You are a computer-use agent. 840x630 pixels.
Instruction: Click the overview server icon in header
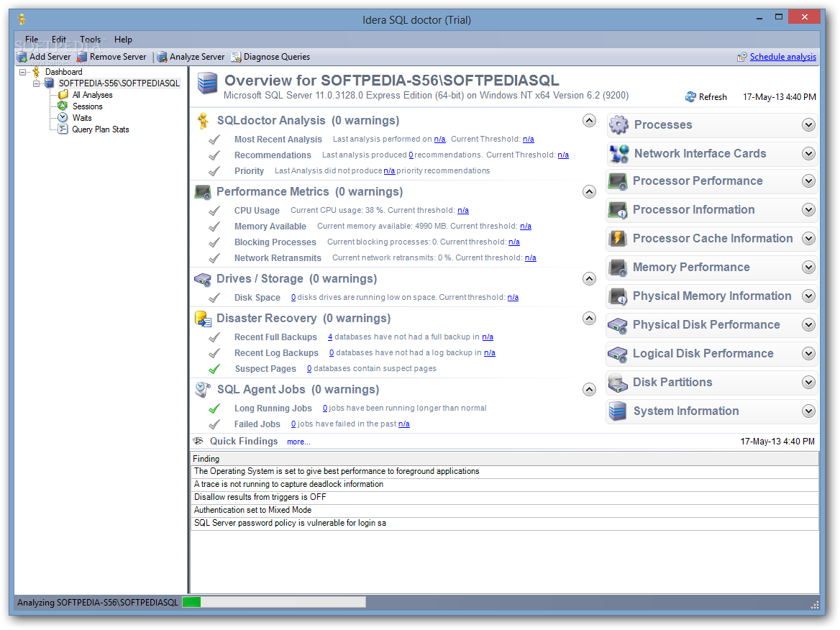[207, 83]
